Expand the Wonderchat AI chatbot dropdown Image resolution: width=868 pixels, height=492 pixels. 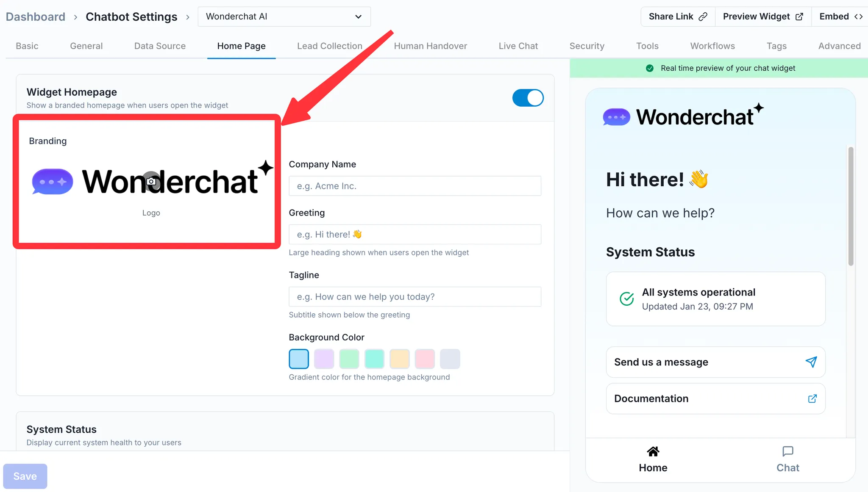284,17
